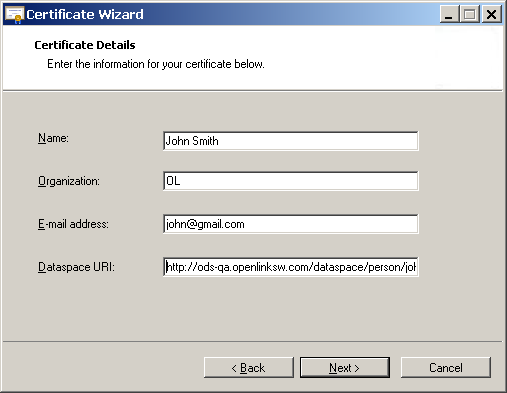
Task: Click the Name: label
Action: [x=53, y=138]
